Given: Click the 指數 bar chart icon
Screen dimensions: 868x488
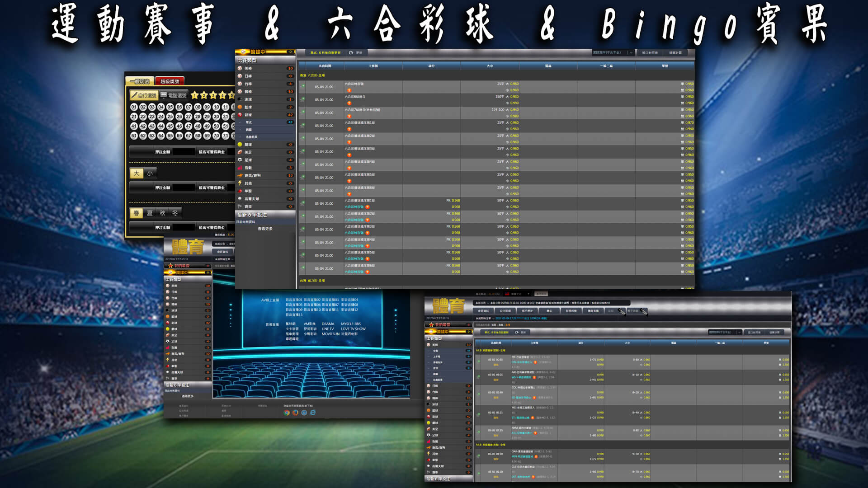Looking at the screenshot, I should pos(240,168).
